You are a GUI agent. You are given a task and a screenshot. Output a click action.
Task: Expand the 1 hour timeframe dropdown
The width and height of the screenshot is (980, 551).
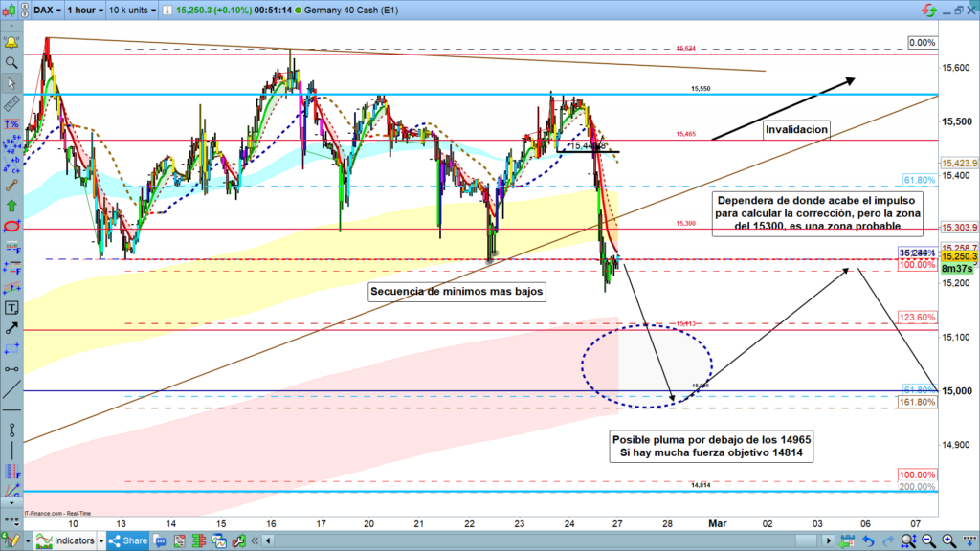click(84, 10)
